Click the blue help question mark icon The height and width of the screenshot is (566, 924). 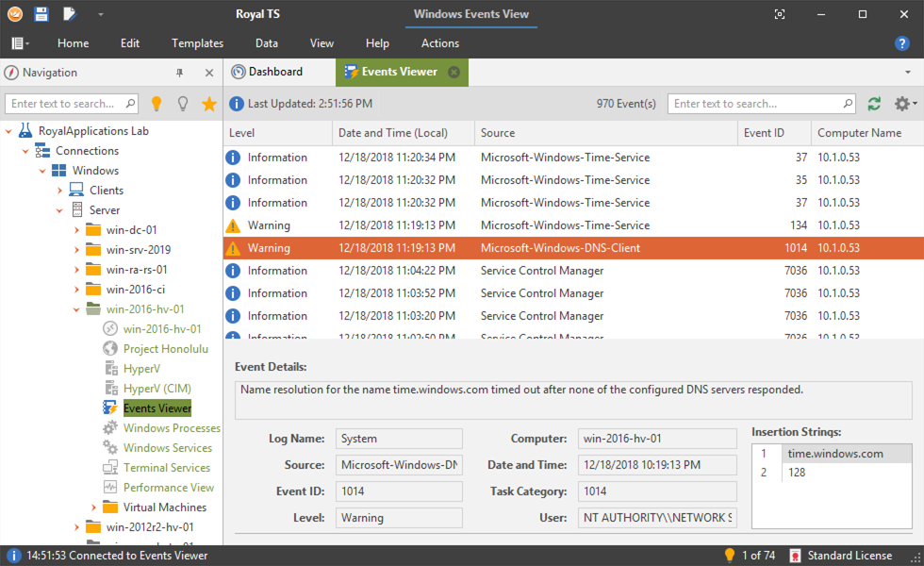901,43
